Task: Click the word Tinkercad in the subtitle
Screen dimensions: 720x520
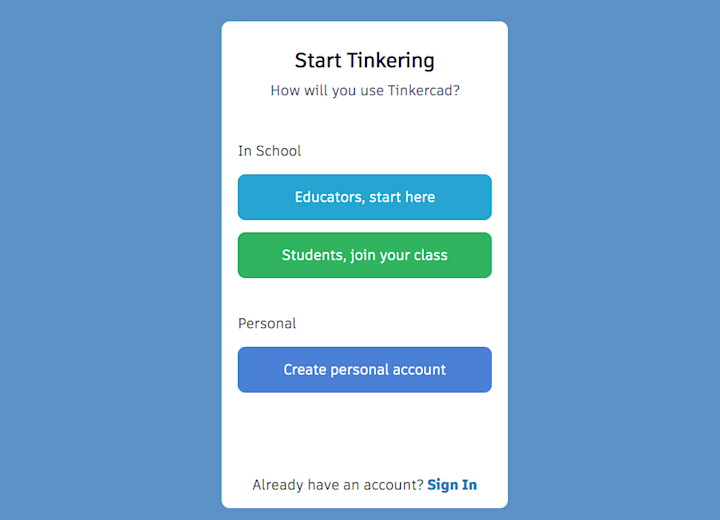Action: tap(423, 90)
